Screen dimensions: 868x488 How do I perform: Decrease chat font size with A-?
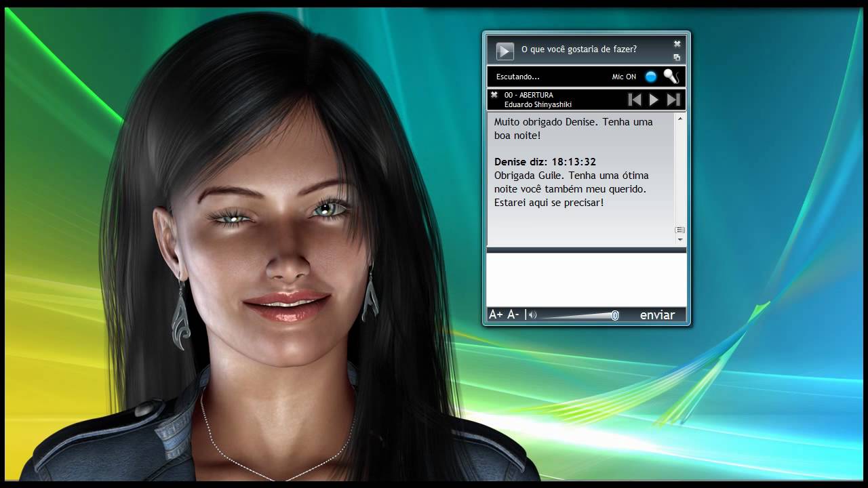click(513, 314)
